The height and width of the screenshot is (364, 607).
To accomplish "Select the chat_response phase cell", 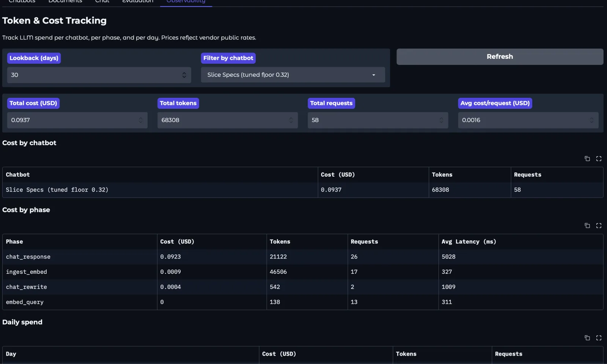I will pyautogui.click(x=80, y=257).
